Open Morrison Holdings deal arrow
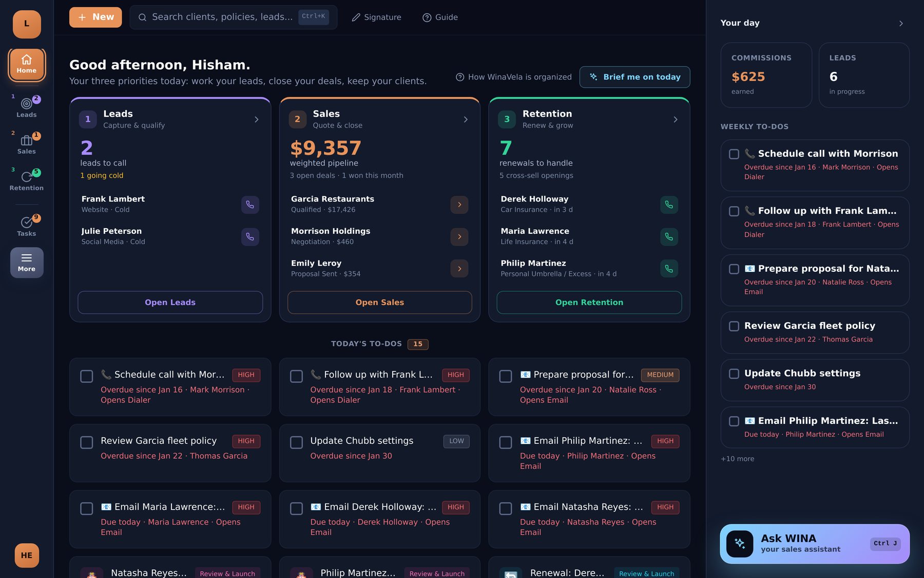The width and height of the screenshot is (924, 578). click(x=459, y=237)
